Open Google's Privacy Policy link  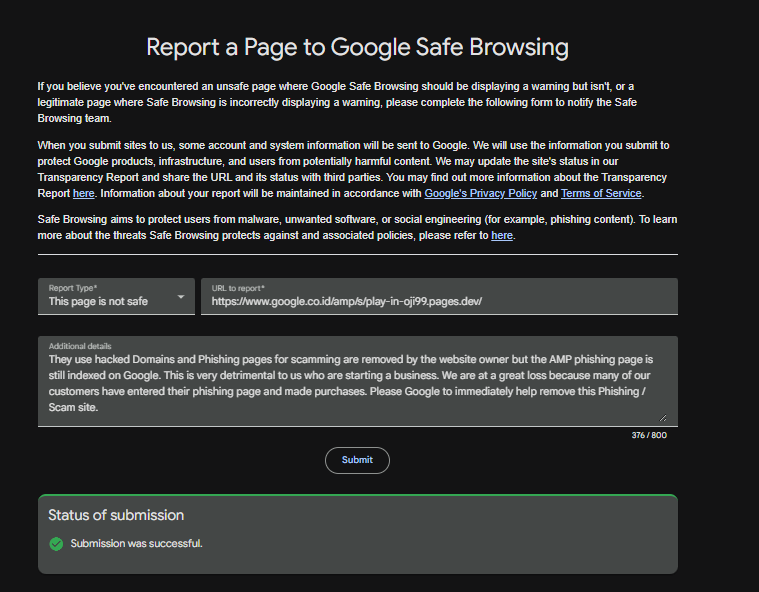point(480,193)
